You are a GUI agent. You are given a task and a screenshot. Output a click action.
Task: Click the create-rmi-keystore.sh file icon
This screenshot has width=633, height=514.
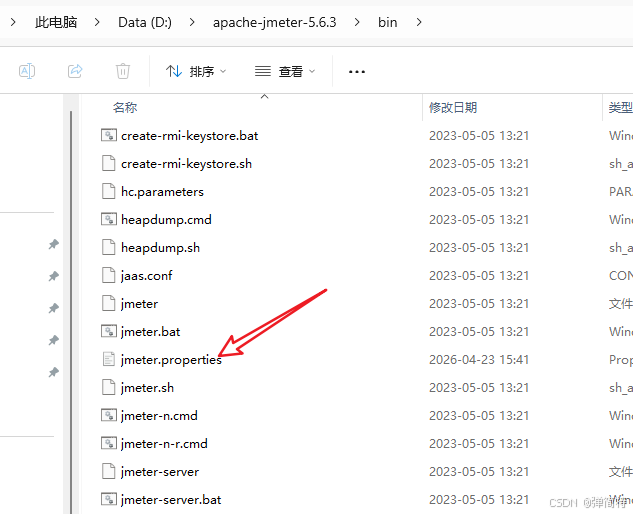point(109,163)
